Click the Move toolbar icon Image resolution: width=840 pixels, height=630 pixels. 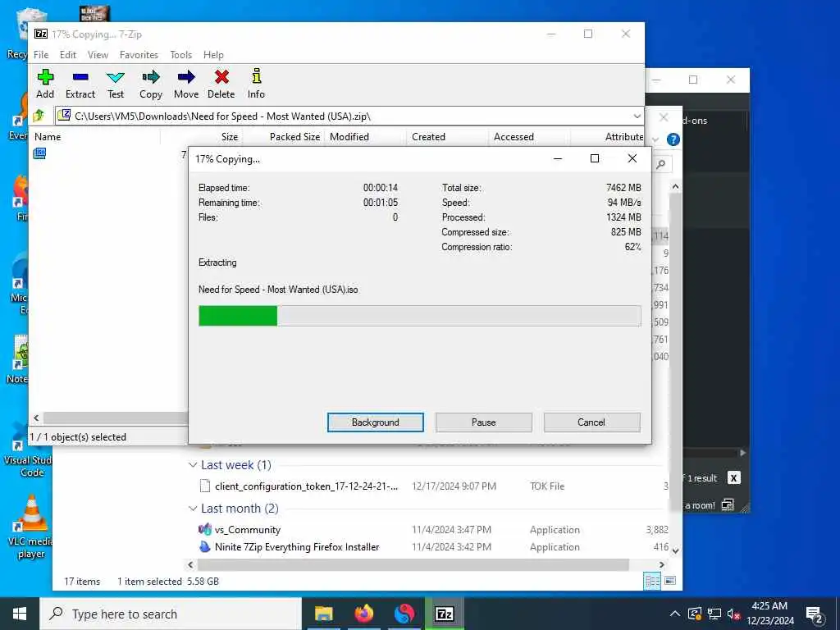pos(186,84)
